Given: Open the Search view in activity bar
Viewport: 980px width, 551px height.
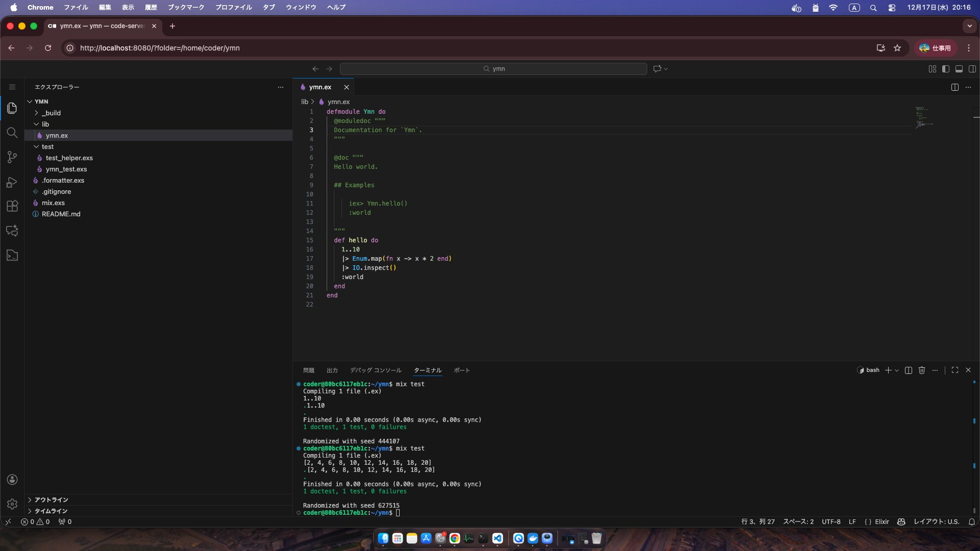Looking at the screenshot, I should click(x=12, y=133).
